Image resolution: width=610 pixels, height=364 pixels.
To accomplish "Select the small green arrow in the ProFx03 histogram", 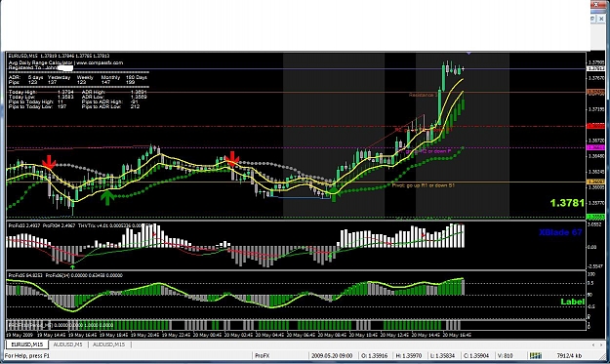I will coord(72,266).
